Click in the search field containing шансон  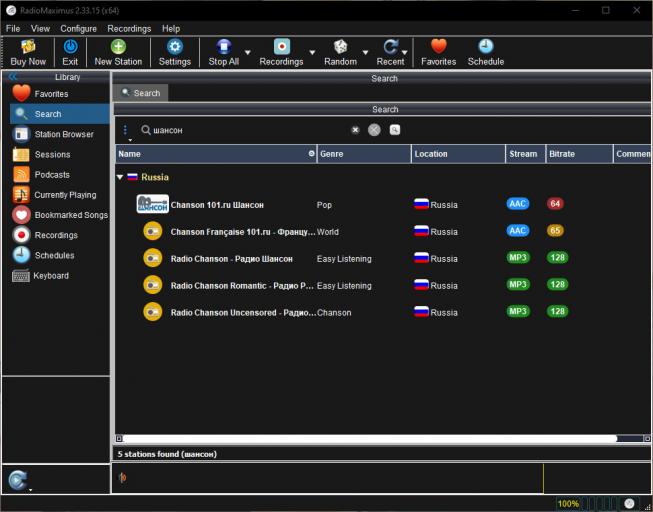point(250,130)
